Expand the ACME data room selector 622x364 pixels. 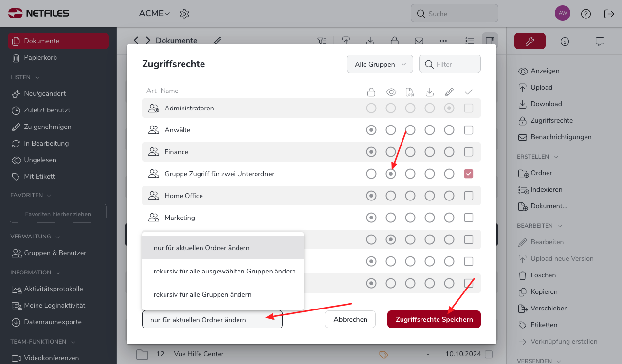coord(154,14)
